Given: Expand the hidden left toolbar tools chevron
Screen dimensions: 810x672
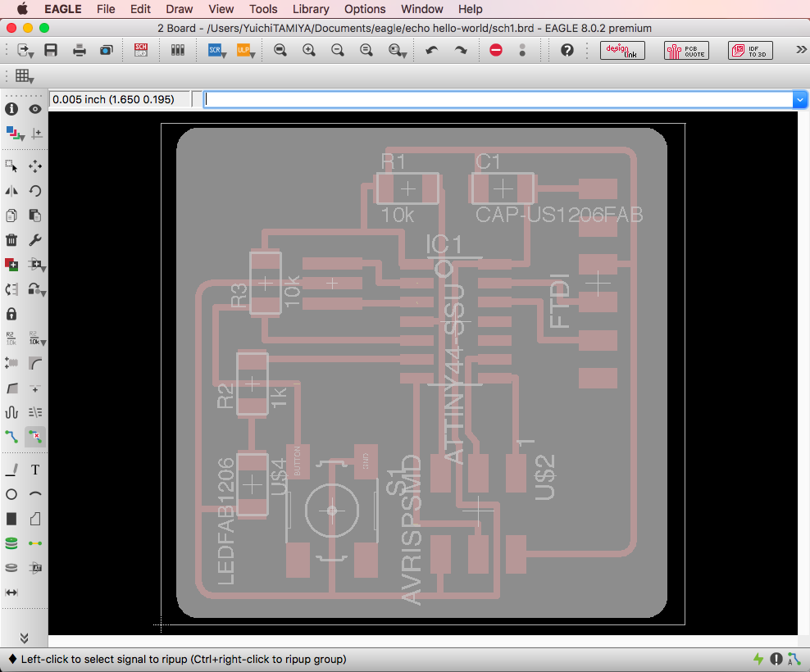Looking at the screenshot, I should tap(25, 638).
